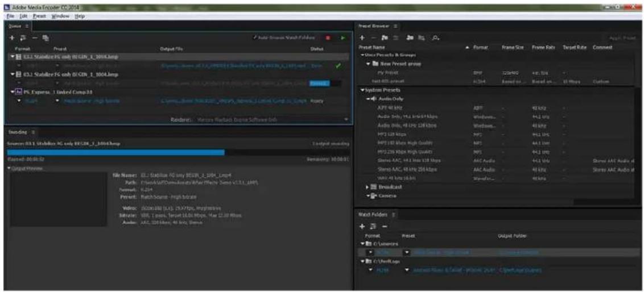The height and width of the screenshot is (292, 644).
Task: Click Format column header in Preset Browser
Action: tap(480, 48)
